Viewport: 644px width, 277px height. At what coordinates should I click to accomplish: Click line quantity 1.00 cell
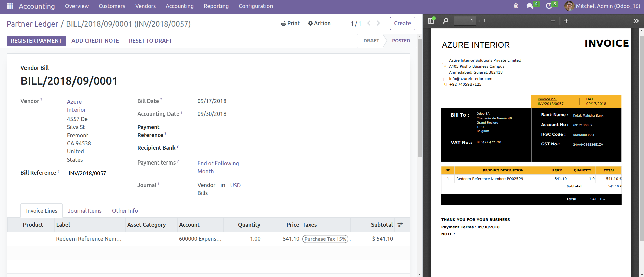tap(255, 239)
